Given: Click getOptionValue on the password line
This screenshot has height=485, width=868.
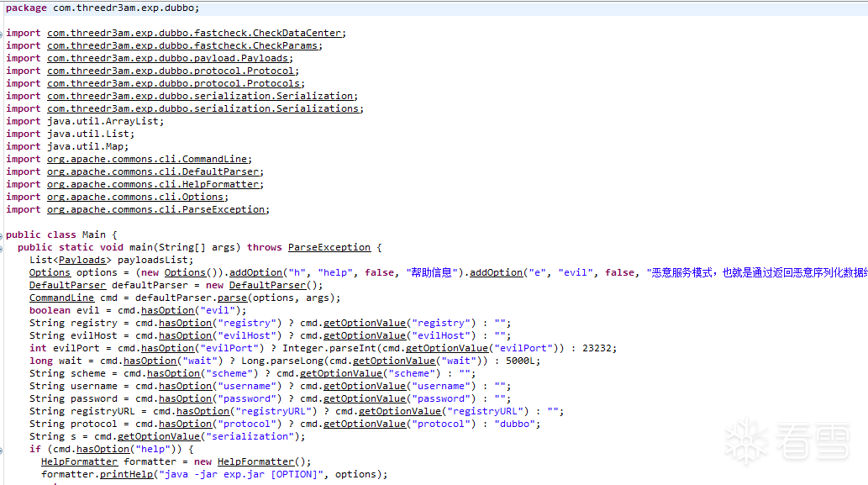Looking at the screenshot, I should pyautogui.click(x=365, y=399).
